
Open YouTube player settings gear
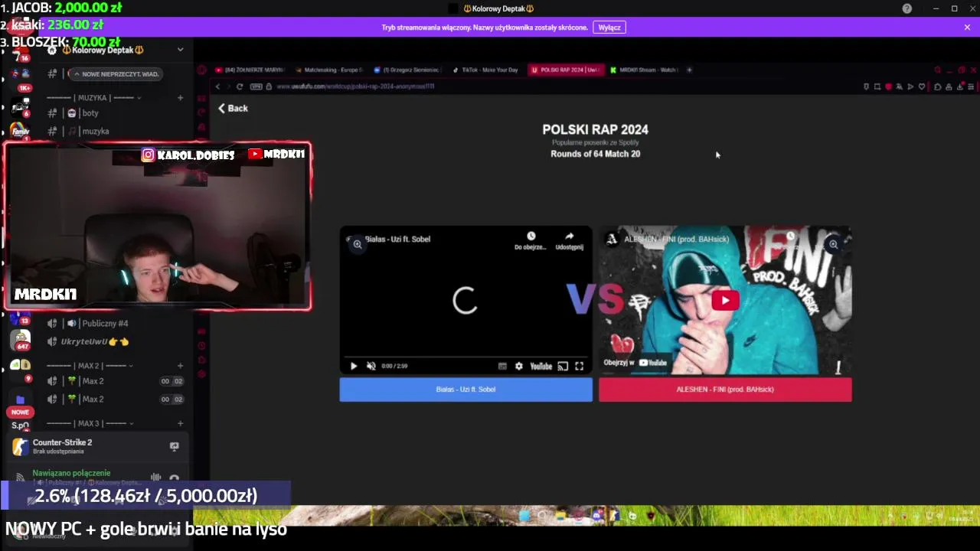(x=519, y=366)
